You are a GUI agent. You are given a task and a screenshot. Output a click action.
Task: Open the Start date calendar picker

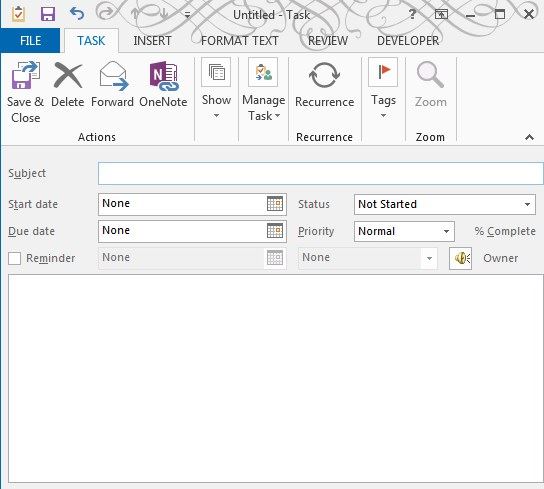[x=275, y=204]
